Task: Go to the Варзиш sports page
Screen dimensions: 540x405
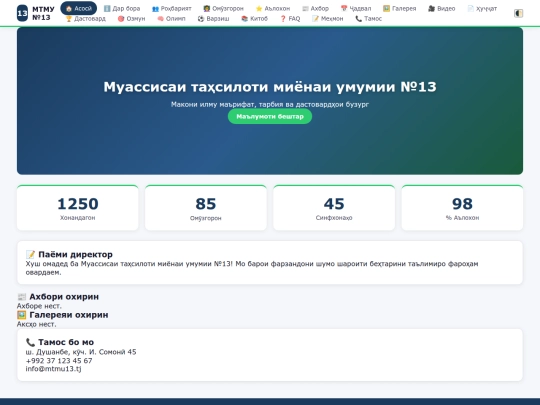Action: [x=213, y=19]
